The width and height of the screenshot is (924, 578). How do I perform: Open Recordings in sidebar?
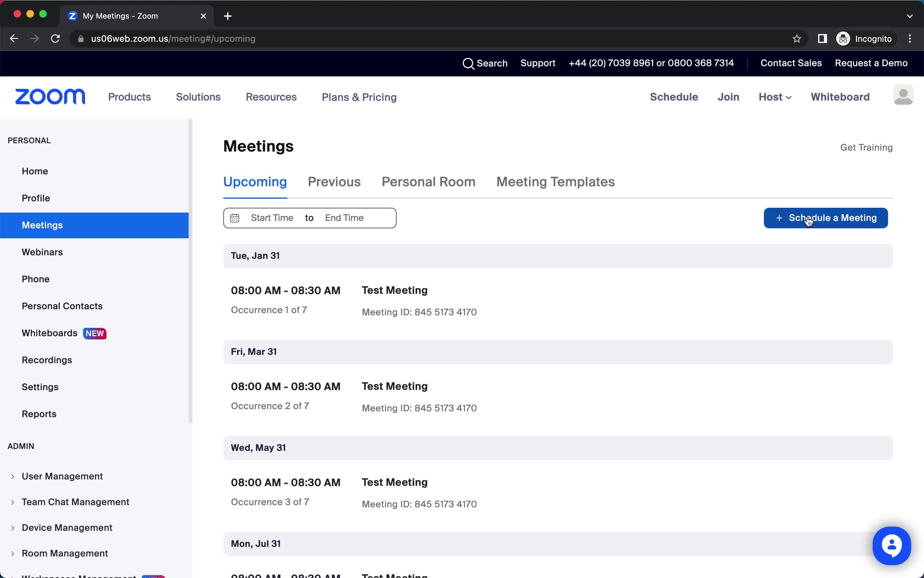click(47, 360)
